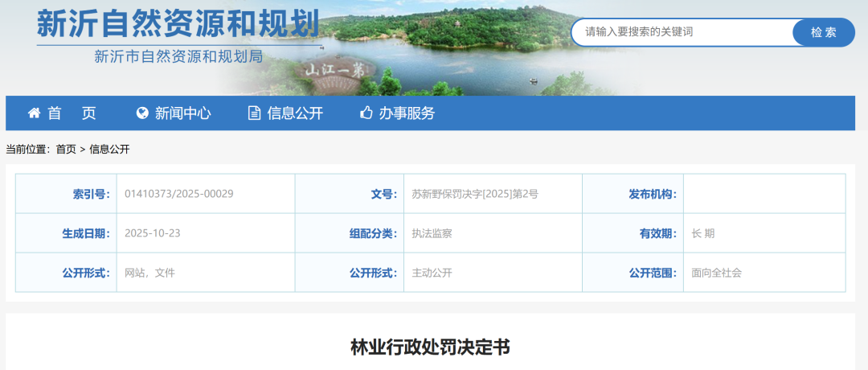Open the 信息公开 navigation menu item
This screenshot has height=370, width=868.
pos(285,113)
